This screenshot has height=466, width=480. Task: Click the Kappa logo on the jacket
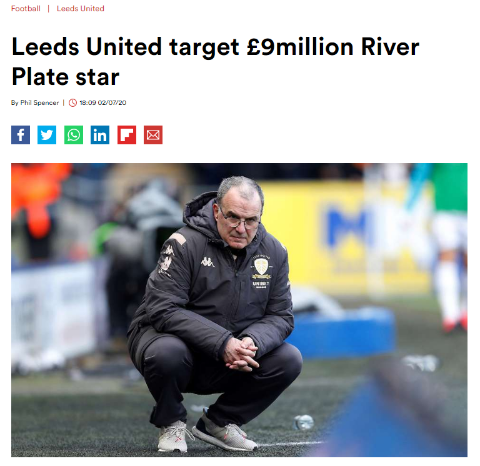[x=207, y=262]
